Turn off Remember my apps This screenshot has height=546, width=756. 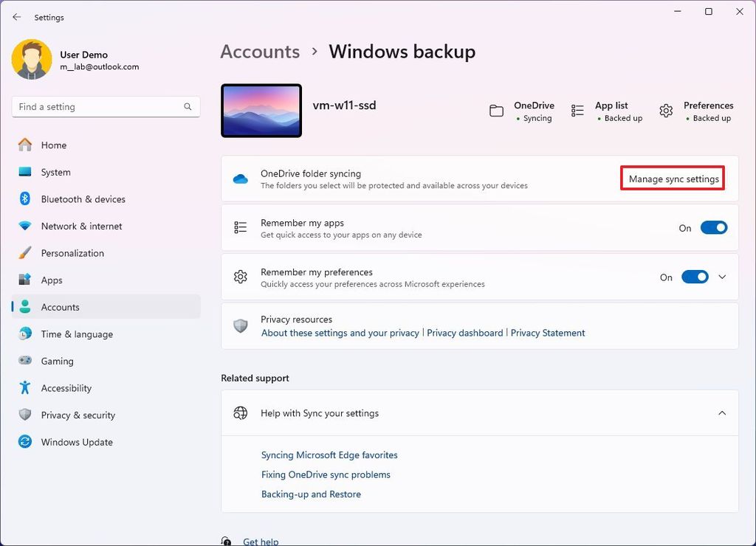(x=713, y=227)
